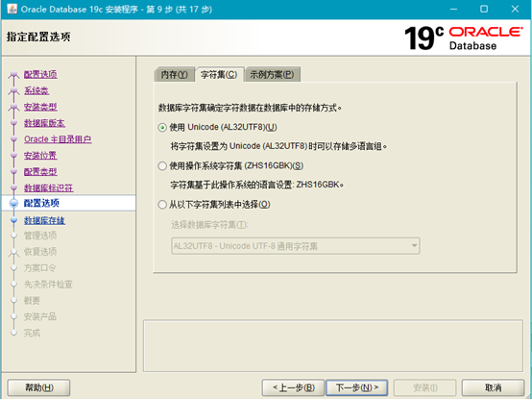Click the text 数据库字符集确定字符数据在数据库中的存储方式
Screen dimensions: 532x399
point(250,108)
